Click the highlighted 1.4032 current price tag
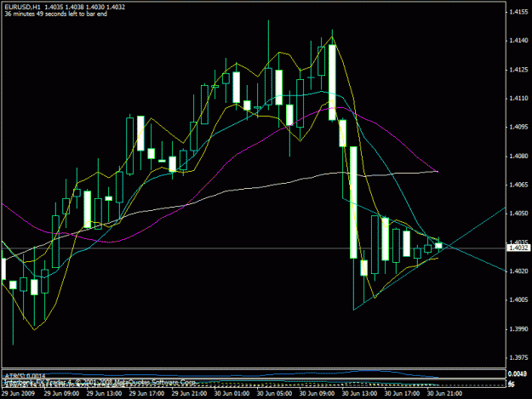 tap(518, 248)
